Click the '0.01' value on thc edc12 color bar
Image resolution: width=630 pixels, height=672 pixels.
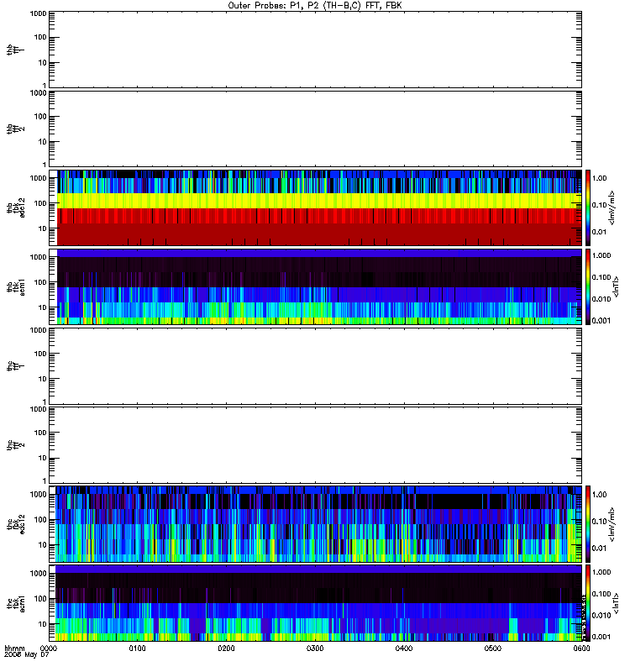tap(600, 549)
